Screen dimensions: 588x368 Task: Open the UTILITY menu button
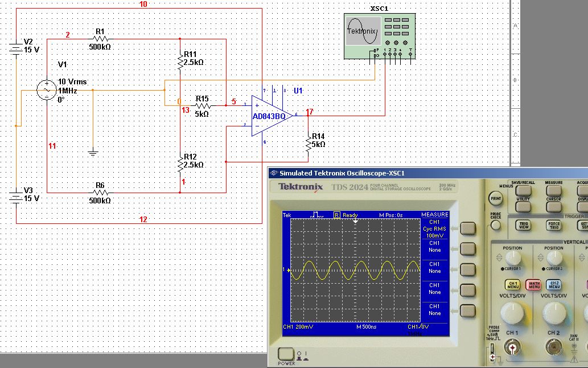coord(523,207)
